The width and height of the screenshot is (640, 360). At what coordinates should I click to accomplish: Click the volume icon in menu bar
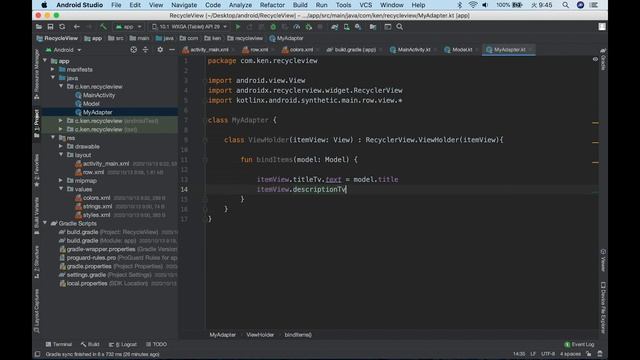click(485, 5)
